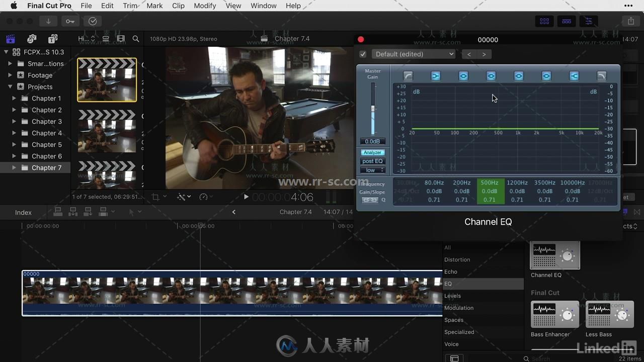Open the File menu
Image resolution: width=644 pixels, height=362 pixels.
[86, 6]
